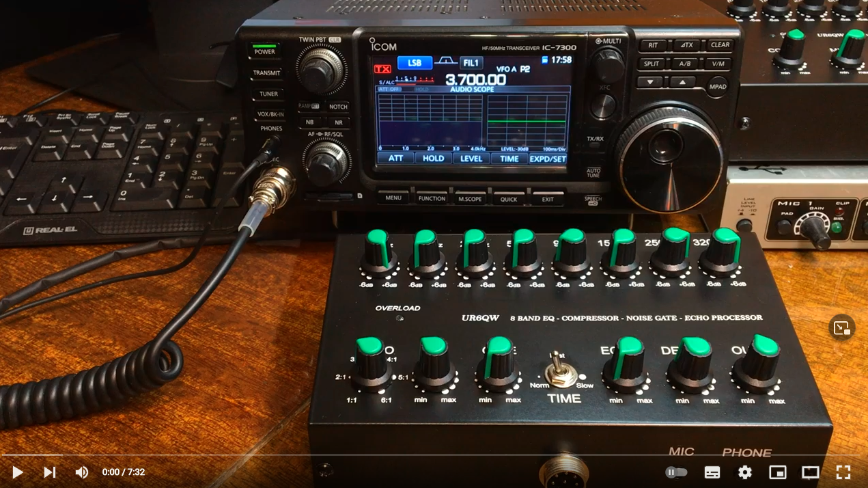The image size is (868, 488).
Task: Click the MENU button below the screen
Action: [x=393, y=198]
